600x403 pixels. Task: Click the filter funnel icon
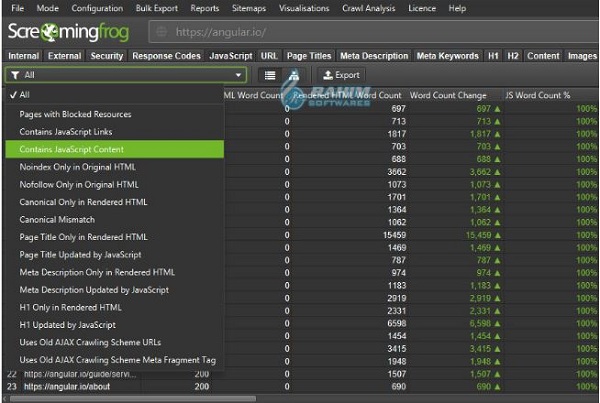pos(15,75)
